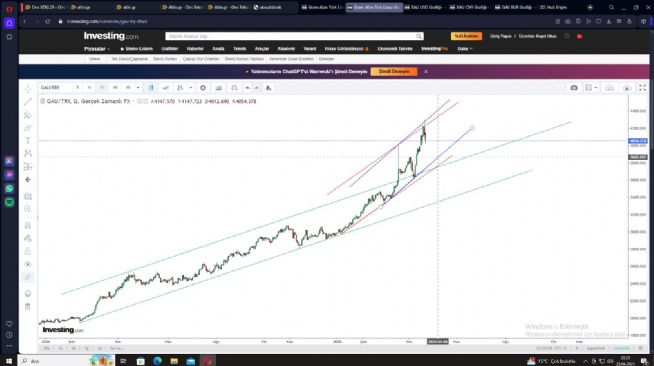Remove drawings with the trash icon
This screenshot has height=366, width=654.
pos(28,307)
